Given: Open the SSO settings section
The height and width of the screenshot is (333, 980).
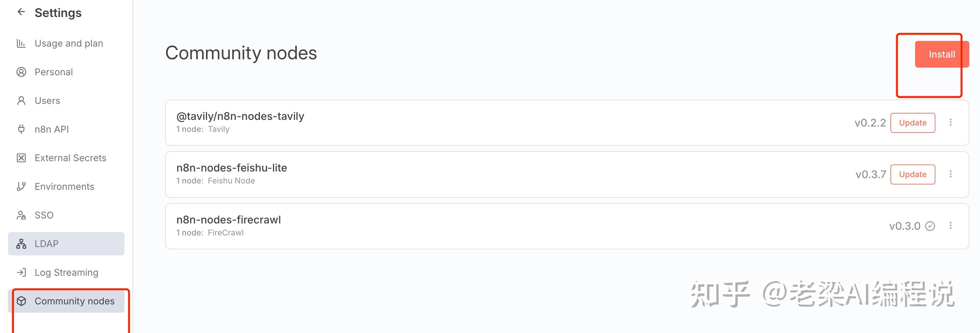Looking at the screenshot, I should point(44,215).
